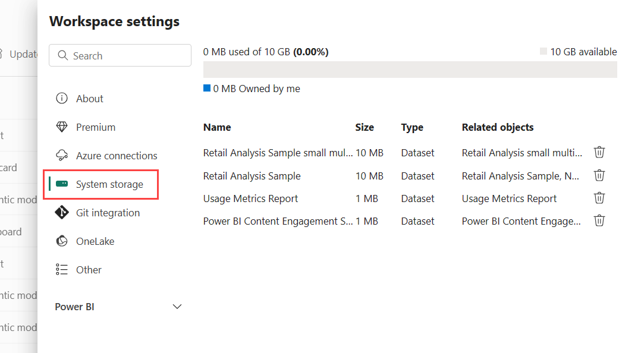Click the Git integration icon

pyautogui.click(x=62, y=213)
